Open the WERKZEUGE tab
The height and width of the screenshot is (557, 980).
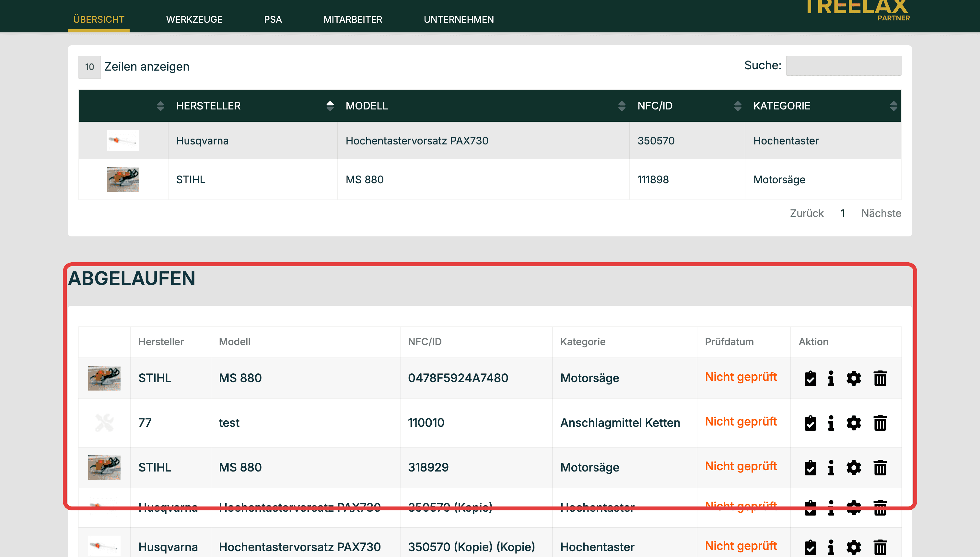[194, 19]
